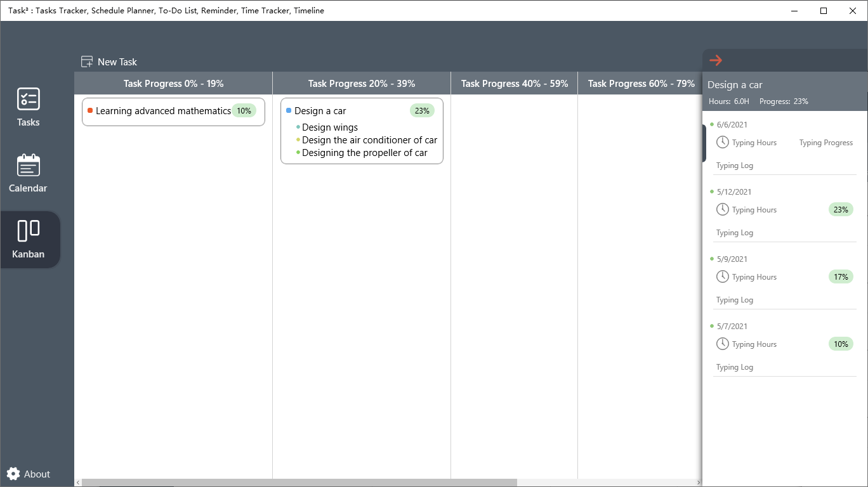Maximize the Task³ window
The height and width of the screenshot is (487, 868).
(x=824, y=10)
